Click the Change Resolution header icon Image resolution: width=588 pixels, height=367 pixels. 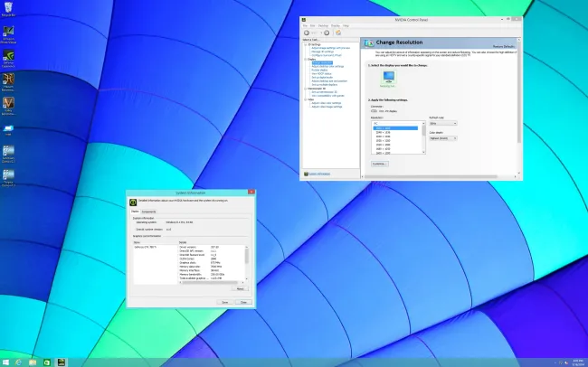368,43
